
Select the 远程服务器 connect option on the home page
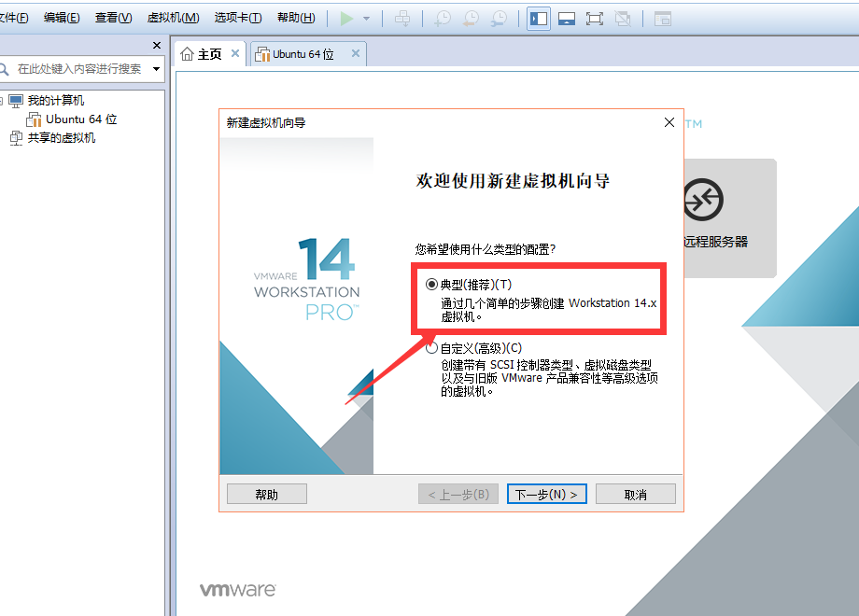[x=730, y=217]
